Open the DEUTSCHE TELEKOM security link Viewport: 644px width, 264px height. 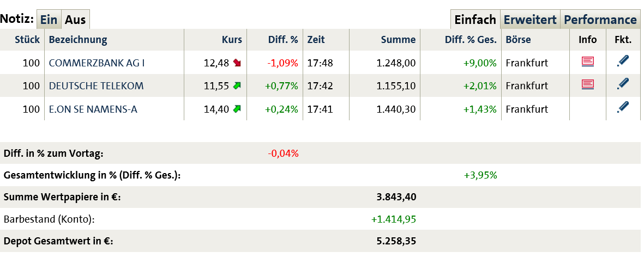click(x=96, y=86)
